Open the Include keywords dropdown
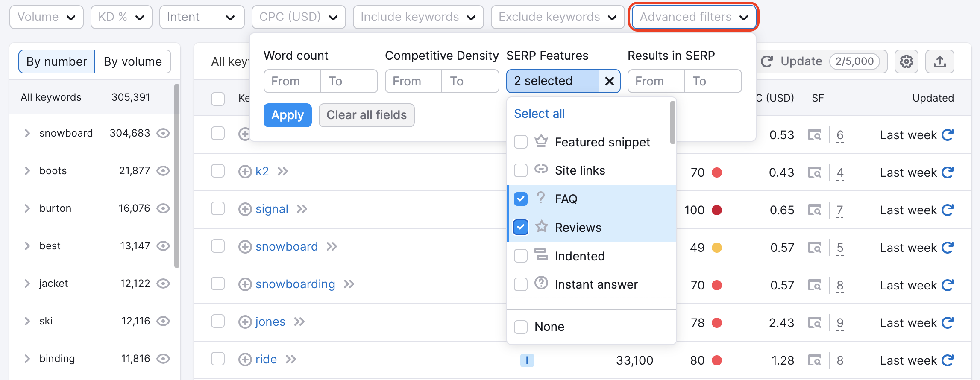 tap(418, 17)
